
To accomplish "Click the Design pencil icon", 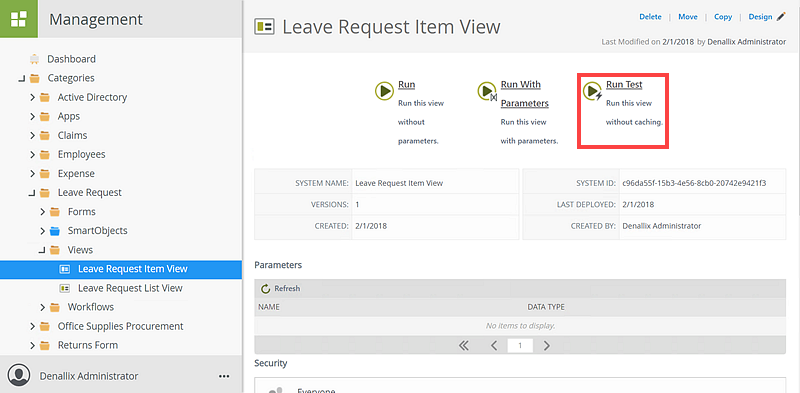I will [781, 17].
